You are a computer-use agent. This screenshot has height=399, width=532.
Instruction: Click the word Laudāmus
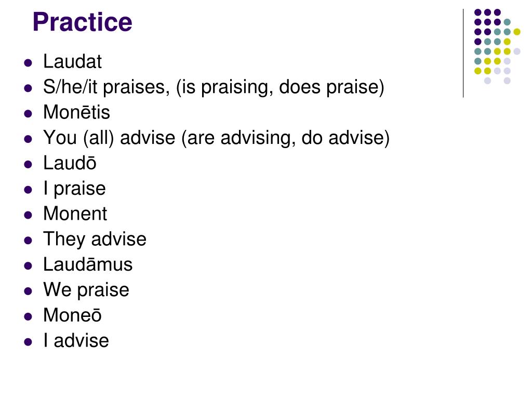[88, 264]
